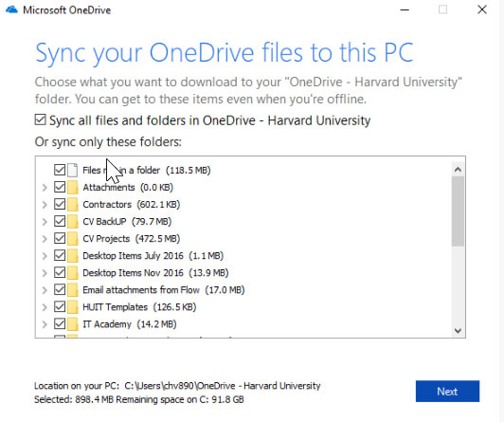Uncheck the Attachments folder checkbox
This screenshot has height=422, width=504.
tap(60, 187)
